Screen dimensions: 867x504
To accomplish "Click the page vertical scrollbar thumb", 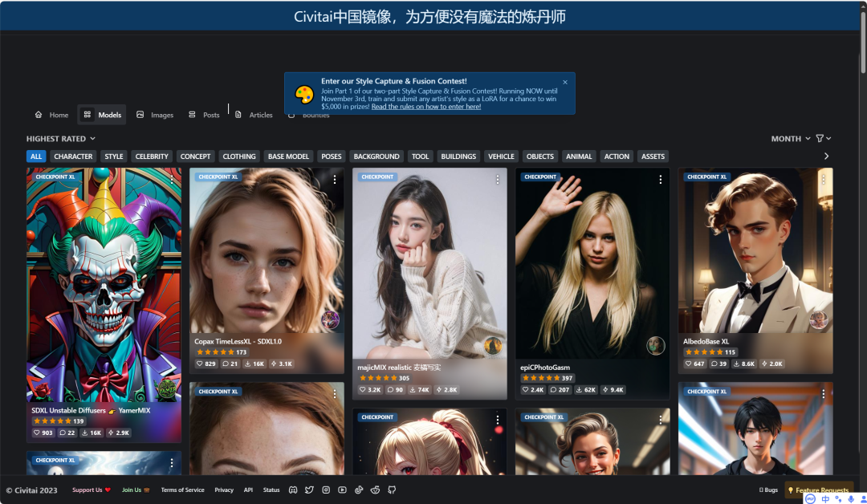I will pyautogui.click(x=863, y=42).
